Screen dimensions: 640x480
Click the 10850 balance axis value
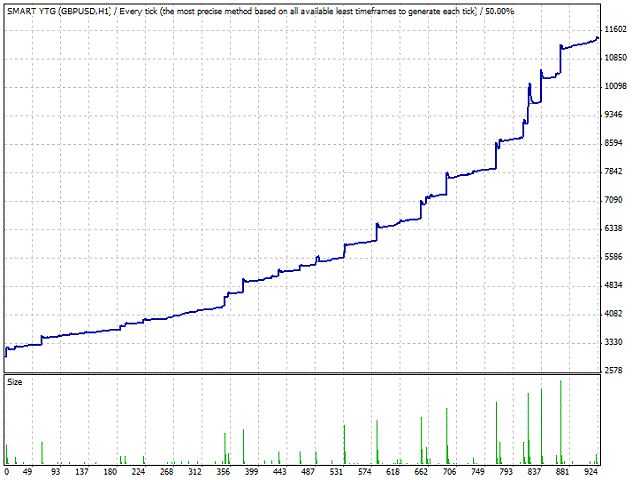(615, 58)
